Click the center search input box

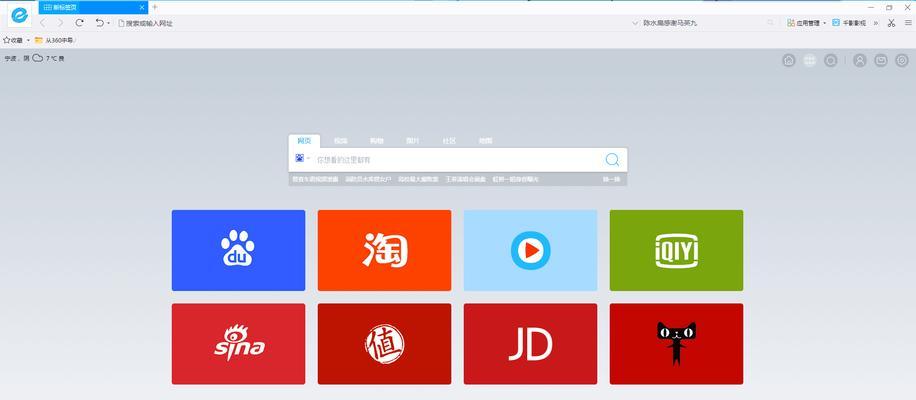(x=459, y=159)
